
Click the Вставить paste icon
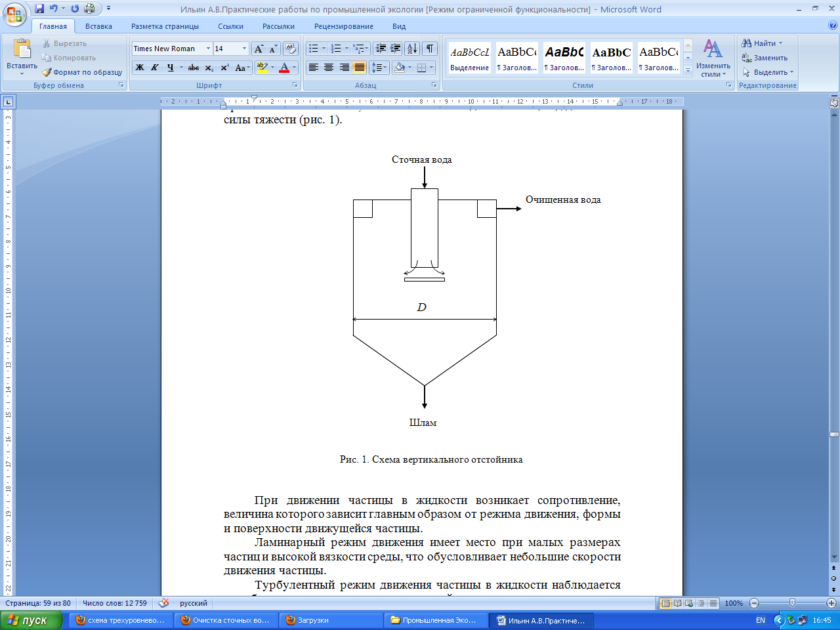[x=22, y=49]
